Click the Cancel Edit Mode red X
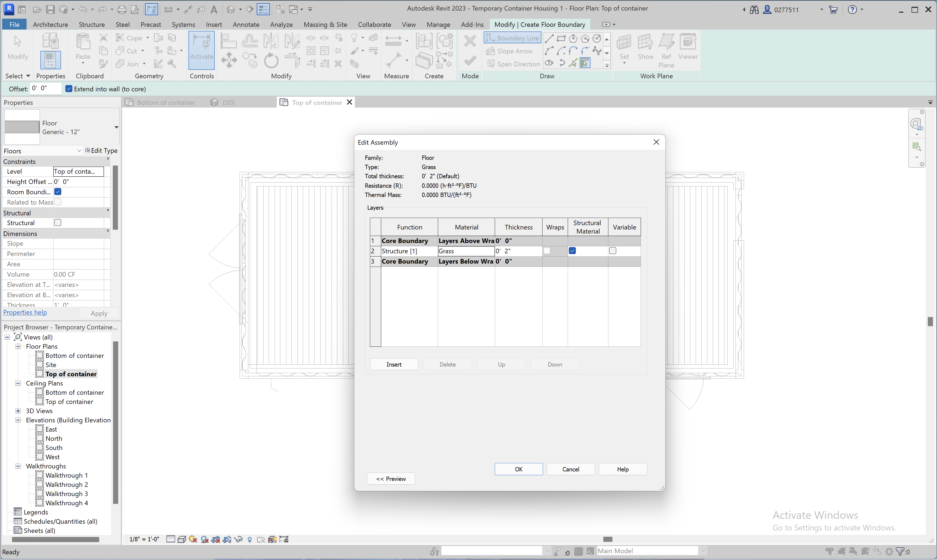Screen dimensions: 937x560 tap(470, 40)
